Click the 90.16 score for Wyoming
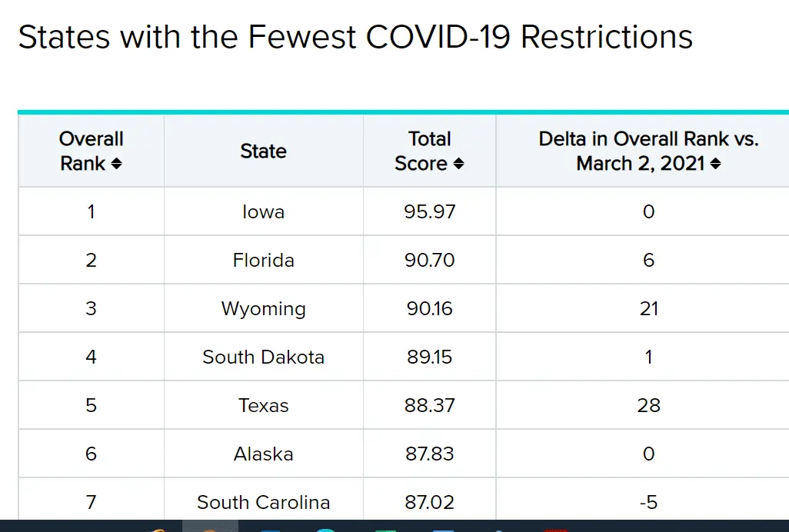 pos(429,308)
